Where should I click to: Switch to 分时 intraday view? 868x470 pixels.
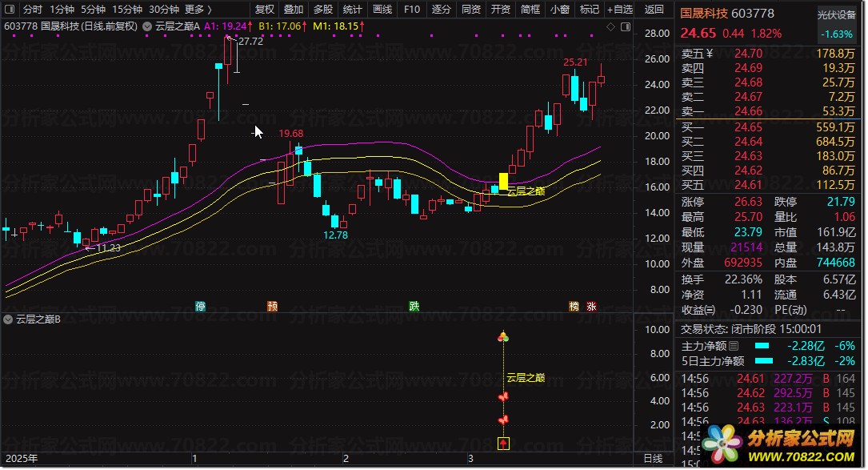[33, 10]
